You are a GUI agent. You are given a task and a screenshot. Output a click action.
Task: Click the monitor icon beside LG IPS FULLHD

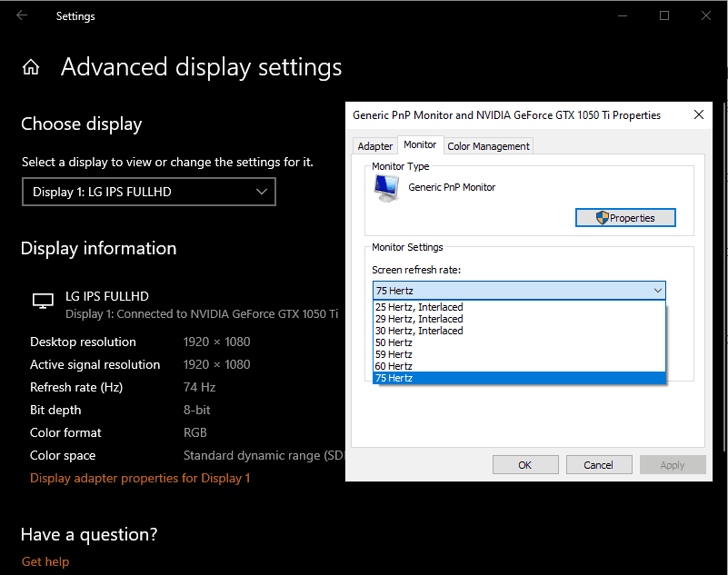point(44,301)
